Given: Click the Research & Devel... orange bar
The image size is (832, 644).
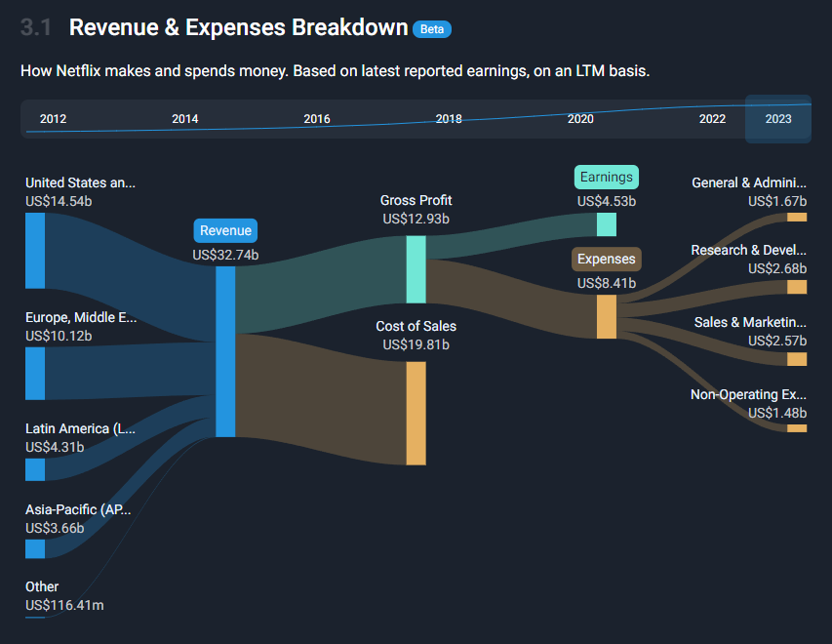Looking at the screenshot, I should click(797, 287).
